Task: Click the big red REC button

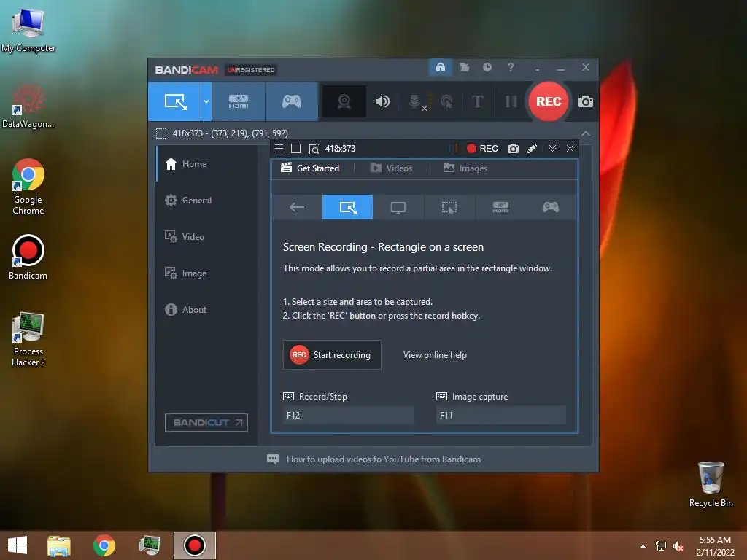Action: click(x=549, y=101)
